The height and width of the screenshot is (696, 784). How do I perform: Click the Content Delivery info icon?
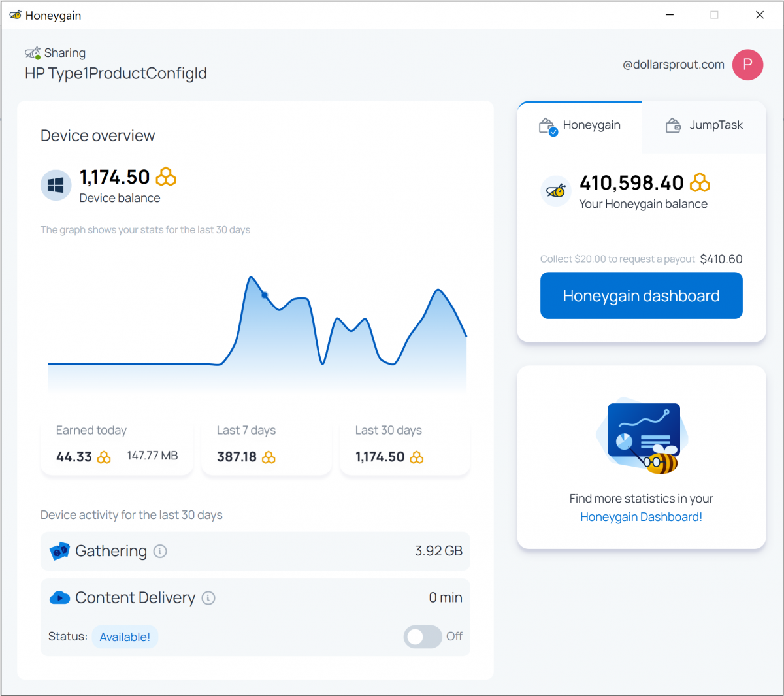210,597
